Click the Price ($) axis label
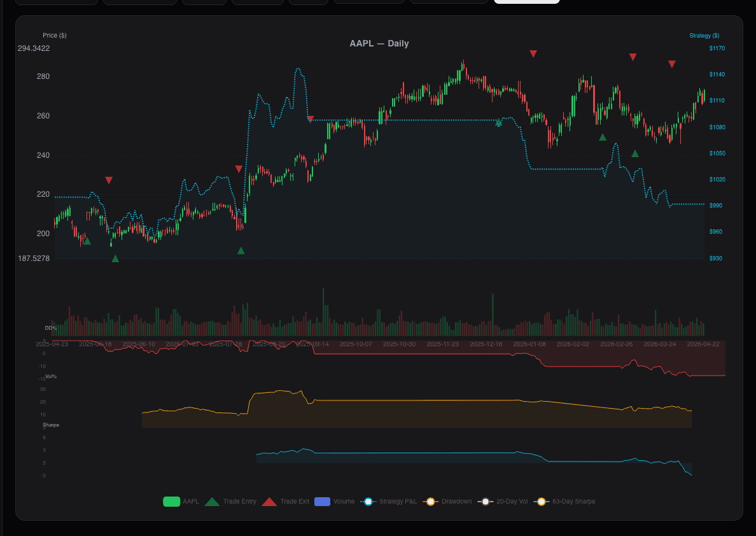The image size is (756, 536). tap(55, 35)
